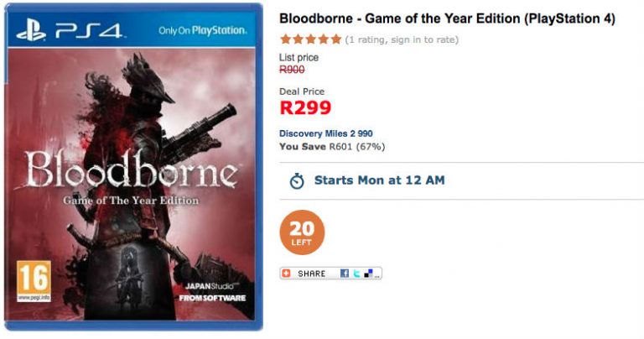Share the deal on Twitter
This screenshot has height=339, width=644.
click(x=356, y=274)
